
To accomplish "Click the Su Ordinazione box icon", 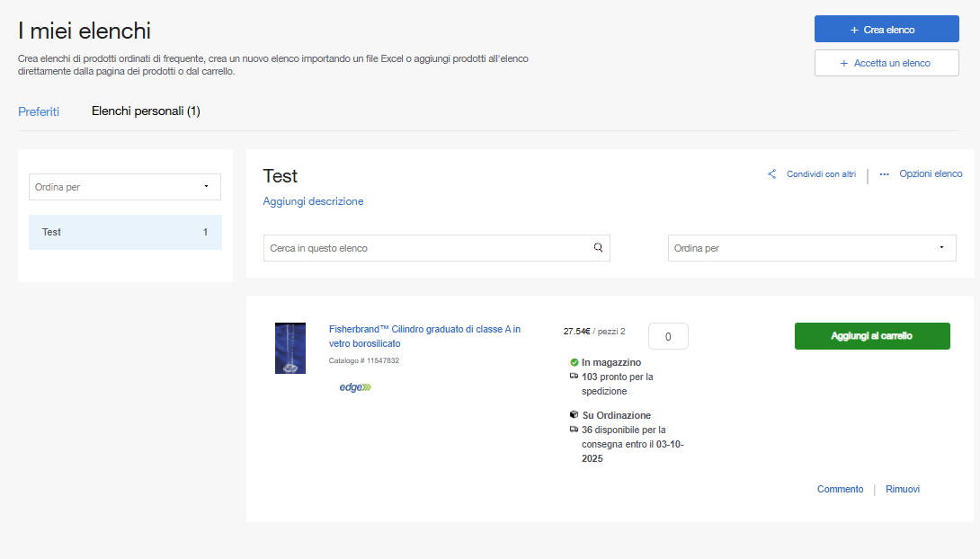I will click(574, 415).
